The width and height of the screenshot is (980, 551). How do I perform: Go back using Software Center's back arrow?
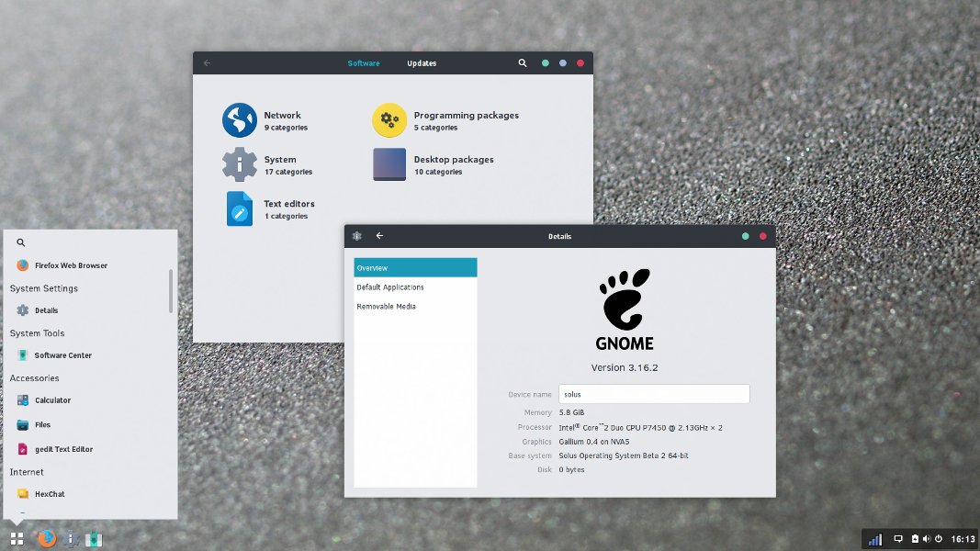207,63
